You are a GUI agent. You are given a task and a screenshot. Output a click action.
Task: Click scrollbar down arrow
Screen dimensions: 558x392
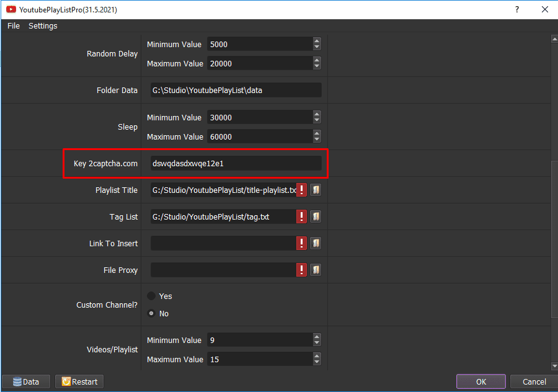[554, 366]
